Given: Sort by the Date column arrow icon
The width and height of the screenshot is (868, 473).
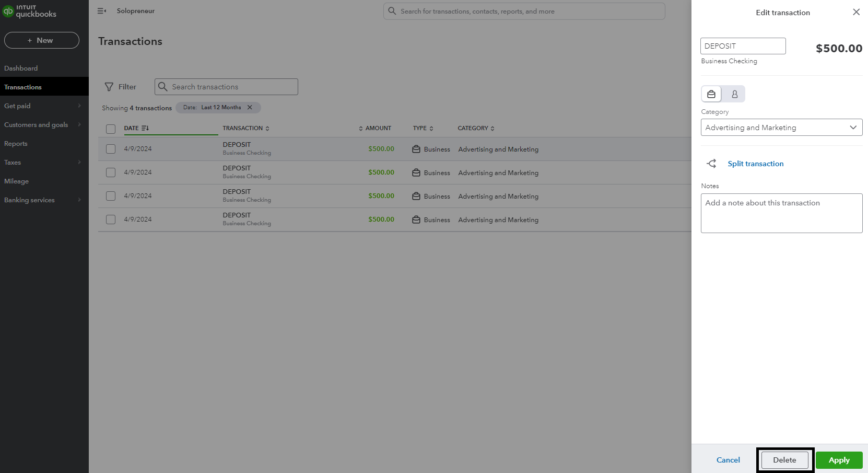Looking at the screenshot, I should 145,128.
